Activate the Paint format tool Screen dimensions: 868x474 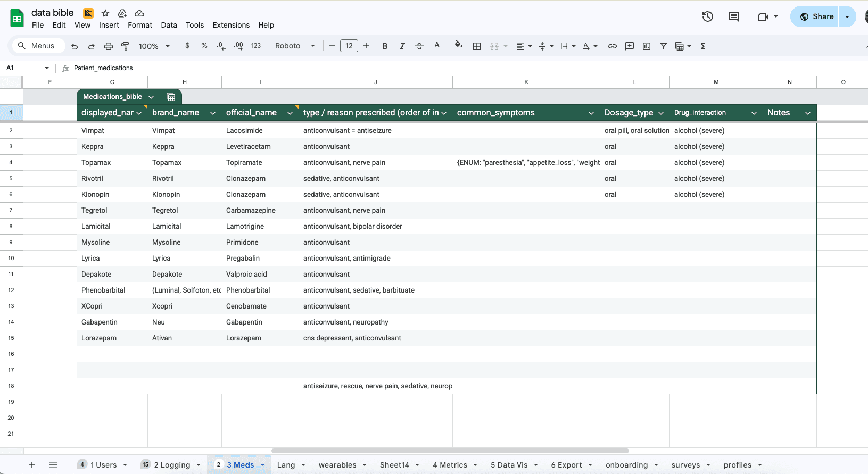pos(126,46)
